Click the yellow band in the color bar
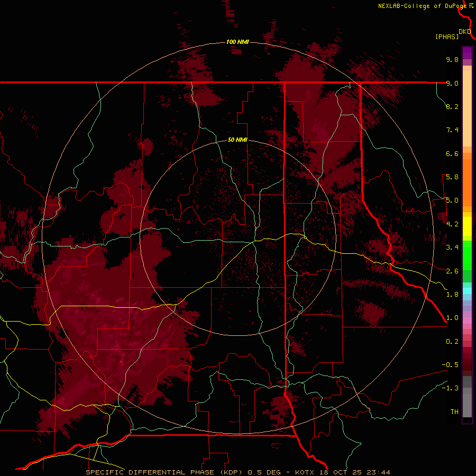This screenshot has height=476, width=476. pos(467,226)
